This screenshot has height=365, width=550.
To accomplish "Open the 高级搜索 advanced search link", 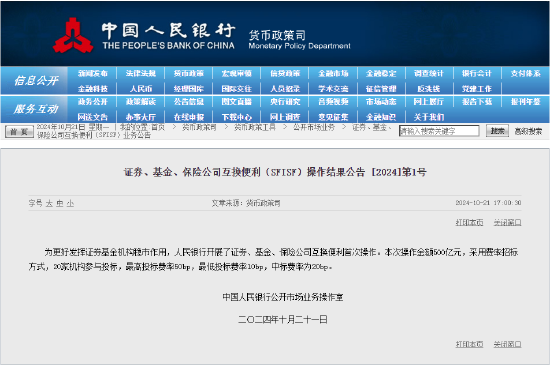I will (528, 131).
